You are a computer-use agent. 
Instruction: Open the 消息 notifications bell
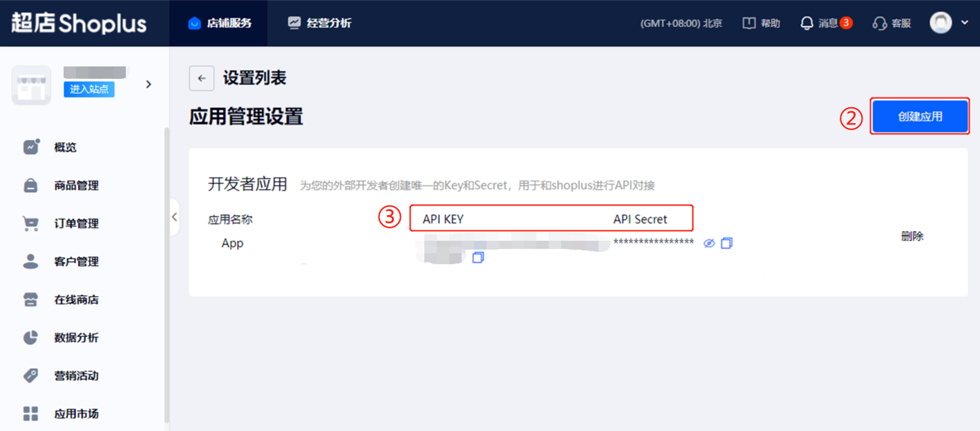[x=807, y=23]
